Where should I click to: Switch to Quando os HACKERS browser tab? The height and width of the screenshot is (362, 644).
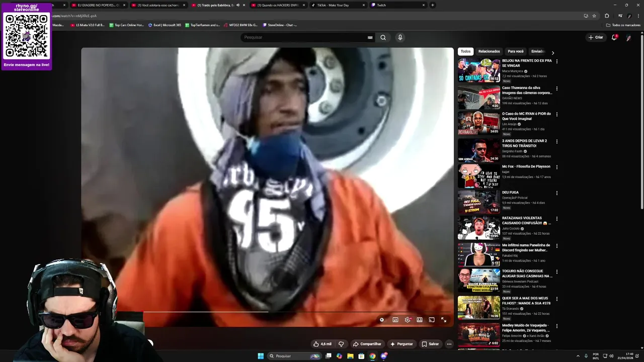[x=278, y=5]
